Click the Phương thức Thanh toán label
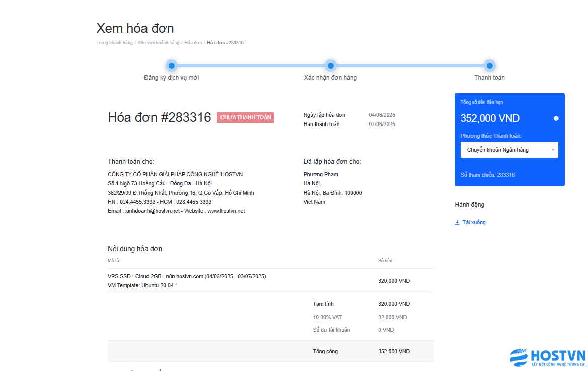588x371 pixels. click(491, 136)
